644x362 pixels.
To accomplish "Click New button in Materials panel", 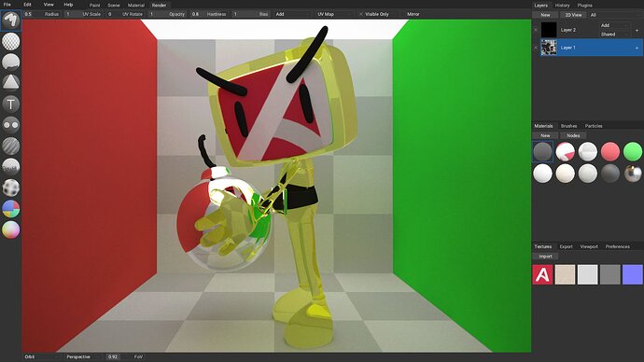I will 545,135.
